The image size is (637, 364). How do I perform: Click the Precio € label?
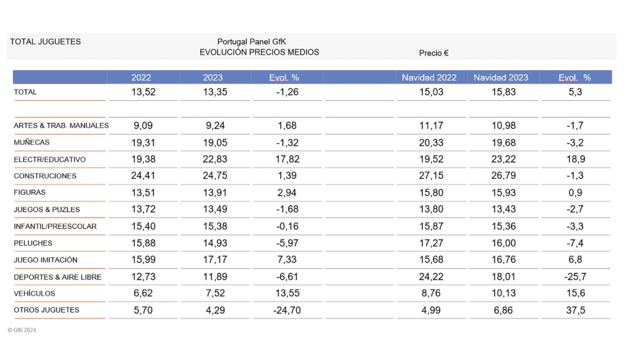point(434,53)
